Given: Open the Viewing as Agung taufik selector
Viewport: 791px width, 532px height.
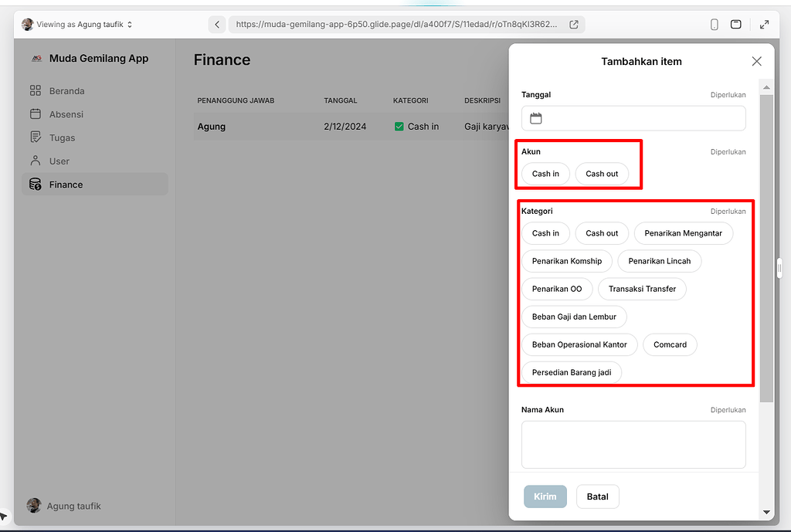Looking at the screenshot, I should coord(76,24).
